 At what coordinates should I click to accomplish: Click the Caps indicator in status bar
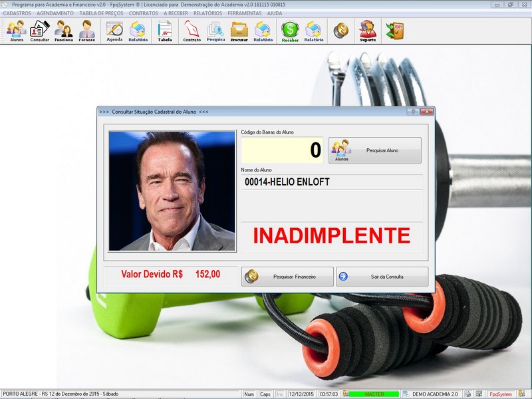pos(265,394)
